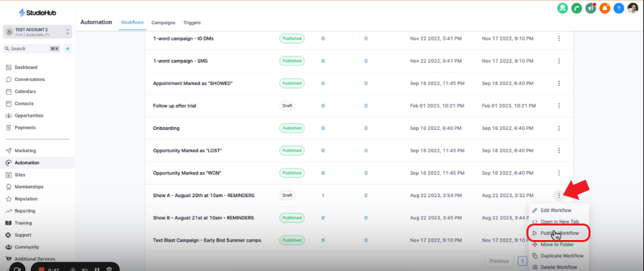The height and width of the screenshot is (271, 644).
Task: Open the orange notifications bell
Action: tap(604, 8)
